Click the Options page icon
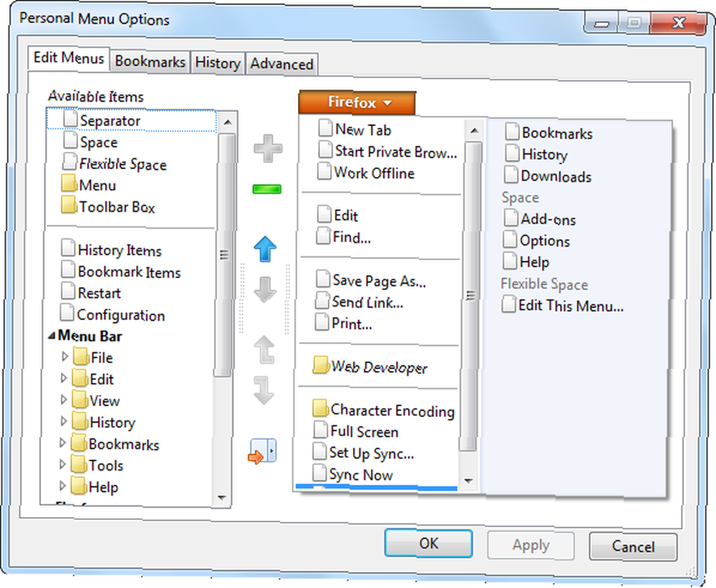This screenshot has height=588, width=716. (x=510, y=239)
